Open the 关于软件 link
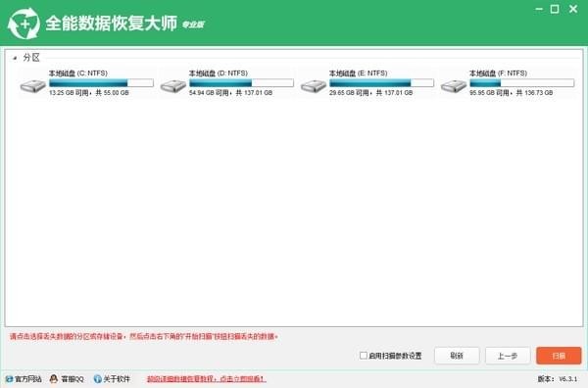 pyautogui.click(x=117, y=379)
